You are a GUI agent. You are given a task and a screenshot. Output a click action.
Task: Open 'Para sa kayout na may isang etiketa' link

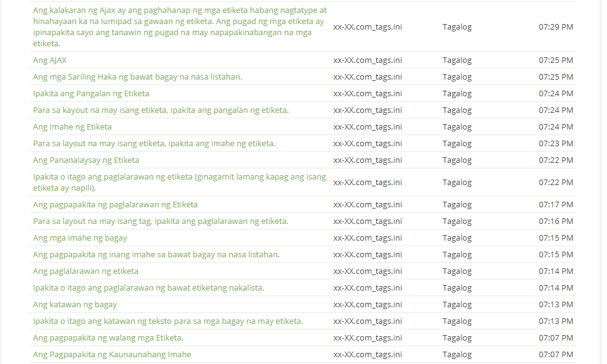click(x=160, y=110)
